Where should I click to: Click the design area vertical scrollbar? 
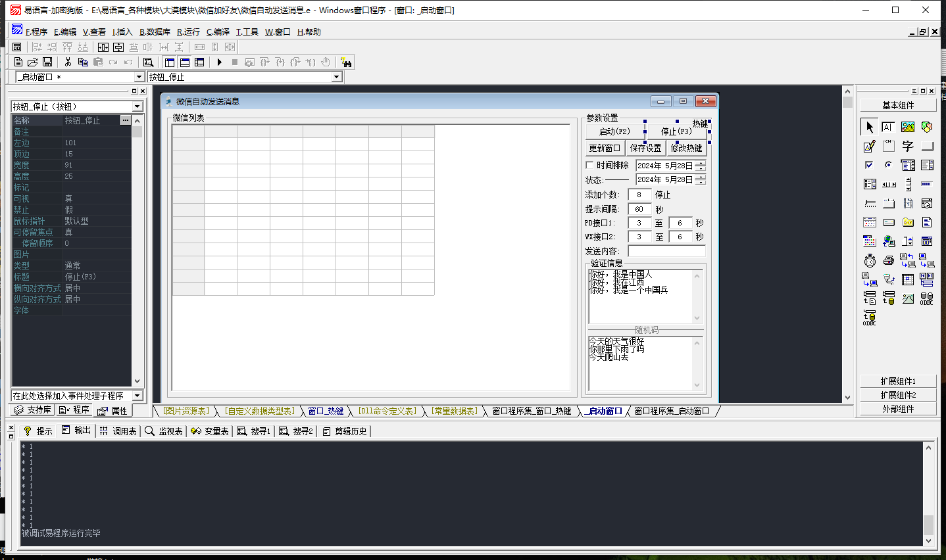(847, 244)
